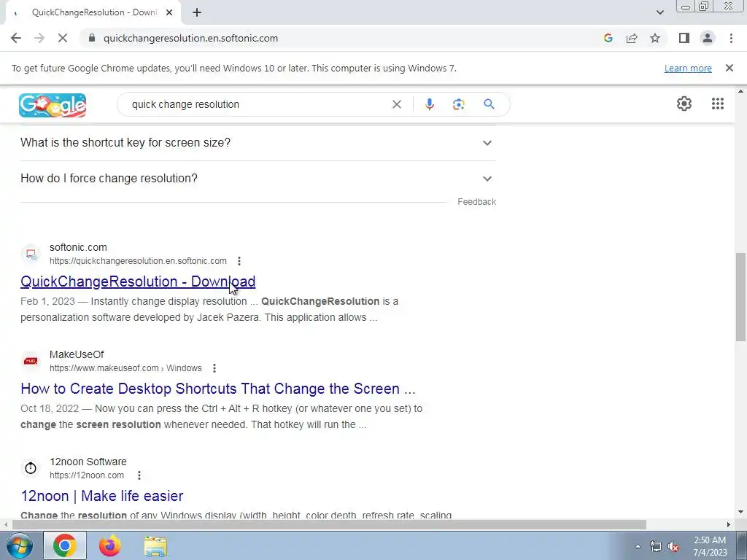Click the Google icon in address bar
The height and width of the screenshot is (560, 747).
[608, 38]
